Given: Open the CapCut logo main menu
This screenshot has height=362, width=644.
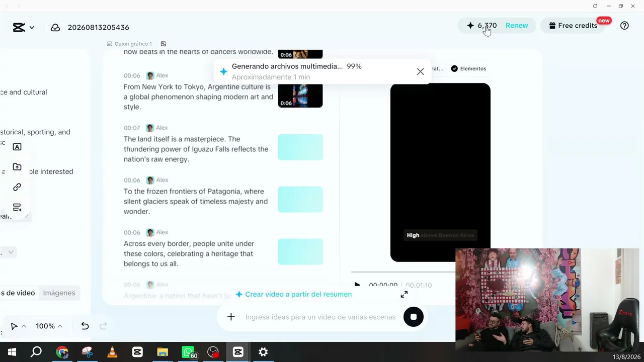Looking at the screenshot, I should (x=19, y=27).
